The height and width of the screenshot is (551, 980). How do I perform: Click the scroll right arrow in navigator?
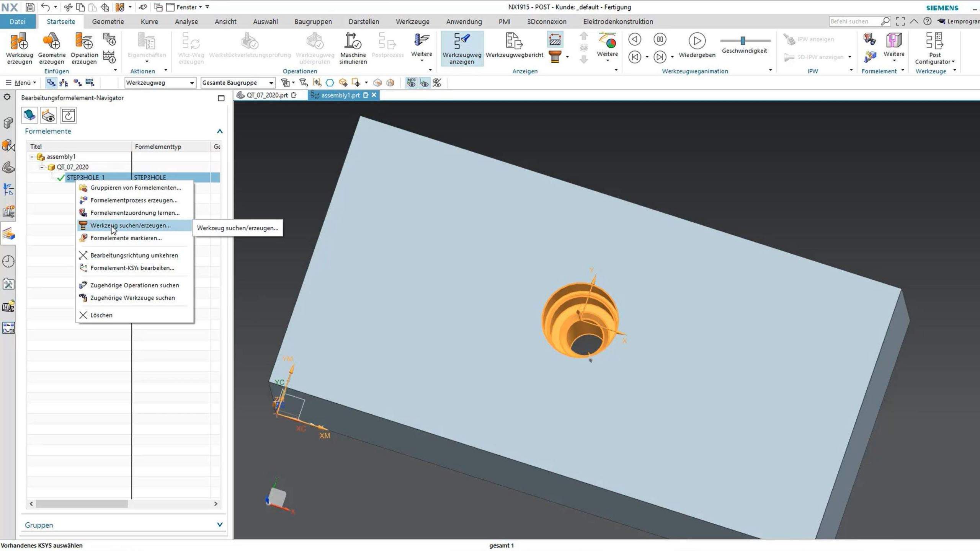click(216, 504)
